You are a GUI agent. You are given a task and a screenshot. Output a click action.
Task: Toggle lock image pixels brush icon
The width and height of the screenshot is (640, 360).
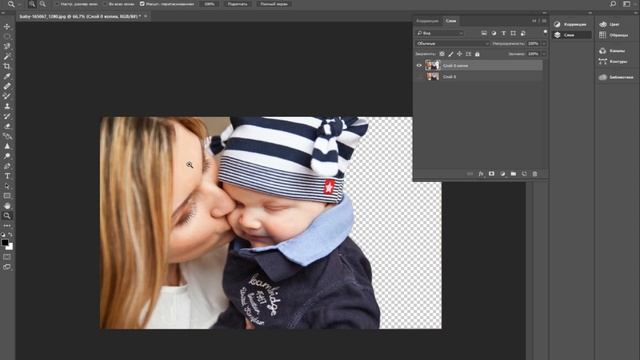(451, 54)
